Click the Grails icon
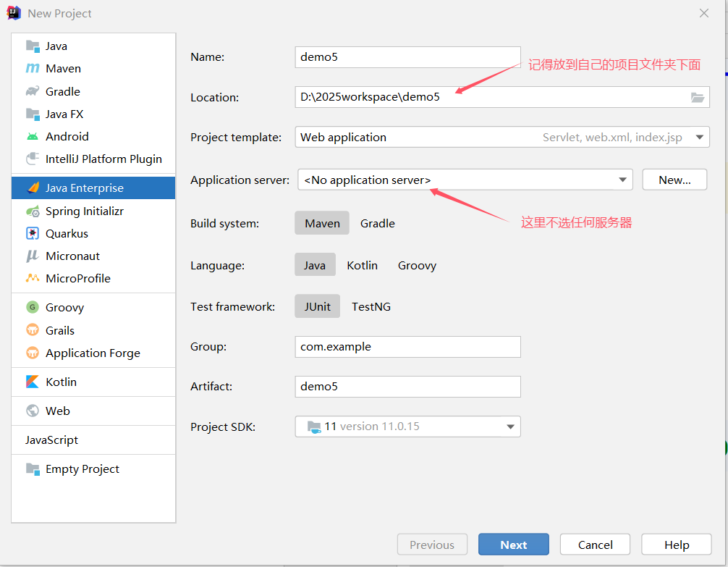728x567 pixels. [x=33, y=330]
